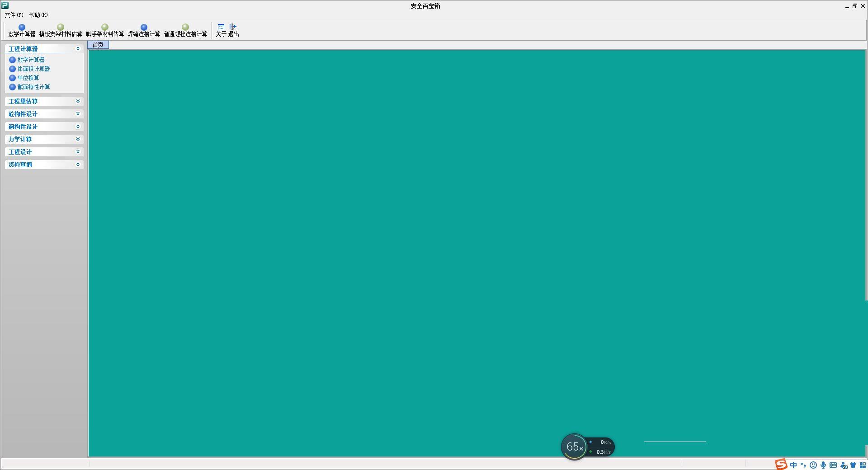Open the 帮助 menu
Screen dimensions: 868x470
point(38,15)
